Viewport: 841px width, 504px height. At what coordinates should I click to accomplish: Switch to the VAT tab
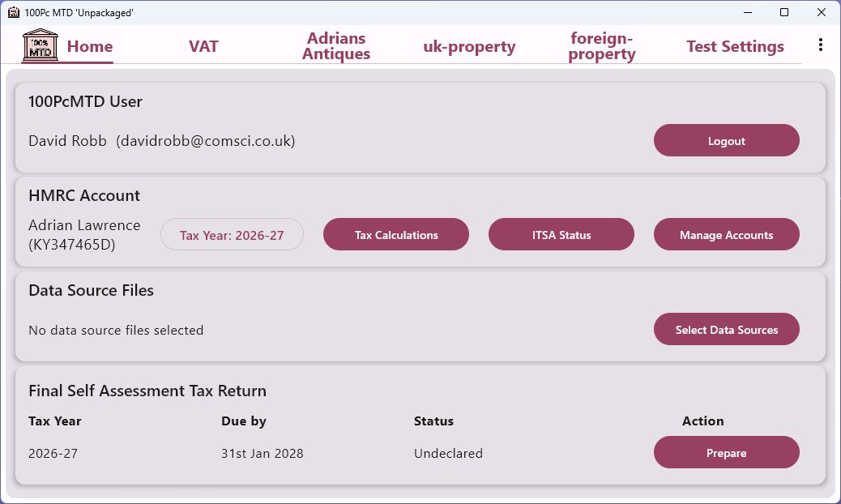[x=203, y=46]
